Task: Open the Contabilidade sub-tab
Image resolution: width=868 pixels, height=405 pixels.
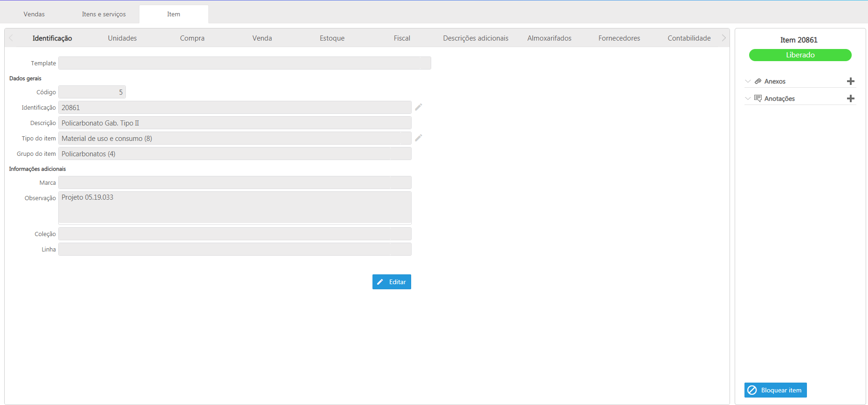Action: click(x=689, y=38)
